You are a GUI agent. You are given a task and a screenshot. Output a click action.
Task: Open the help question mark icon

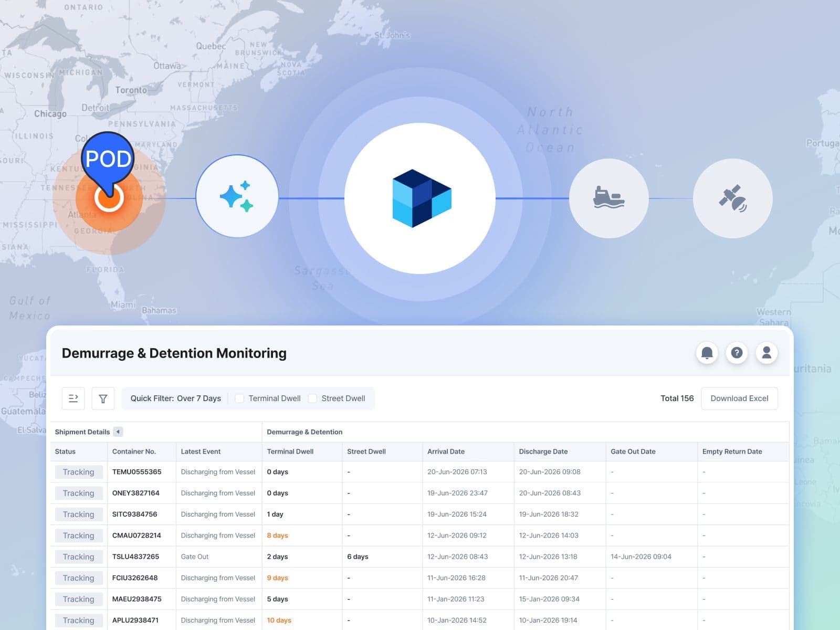pos(737,353)
